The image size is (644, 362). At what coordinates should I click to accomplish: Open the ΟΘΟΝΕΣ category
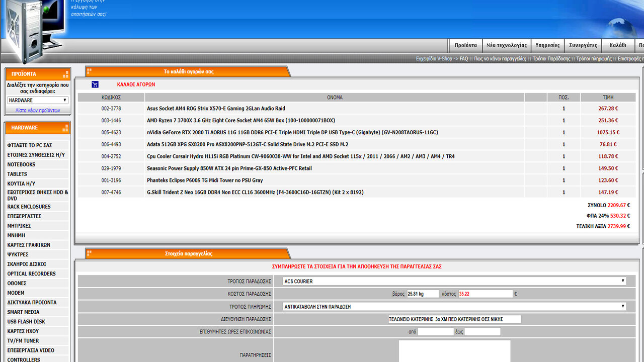click(x=17, y=283)
